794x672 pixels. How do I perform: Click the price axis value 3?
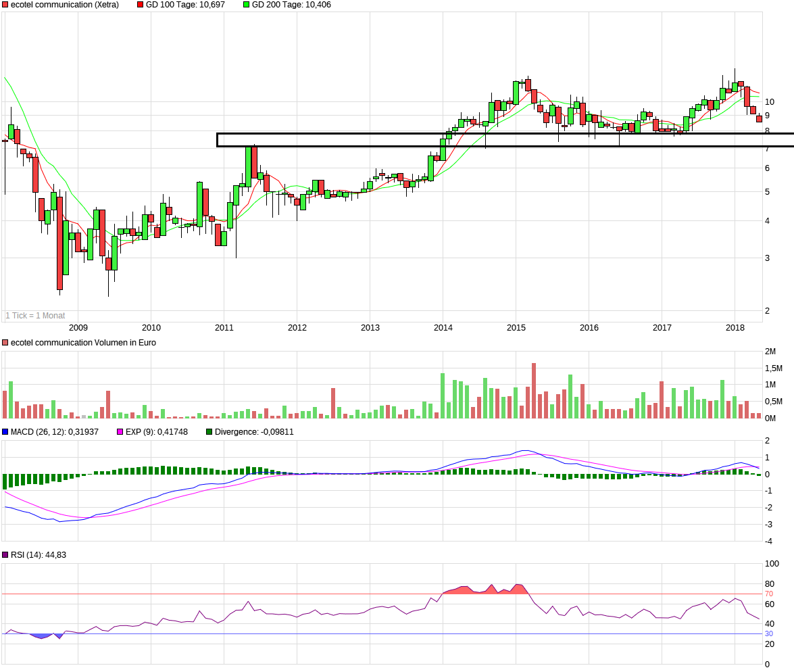click(x=767, y=258)
